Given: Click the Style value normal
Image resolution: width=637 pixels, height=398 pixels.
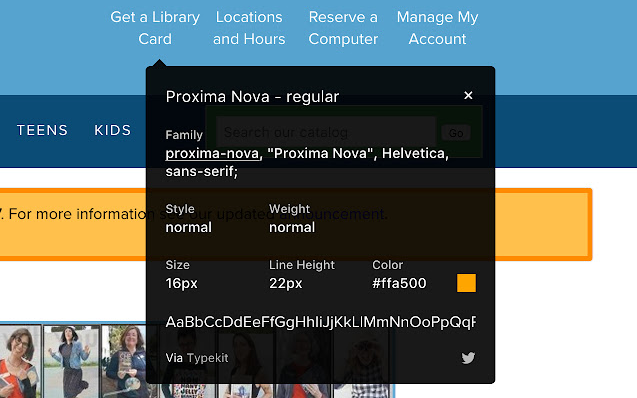Looking at the screenshot, I should coord(188,227).
